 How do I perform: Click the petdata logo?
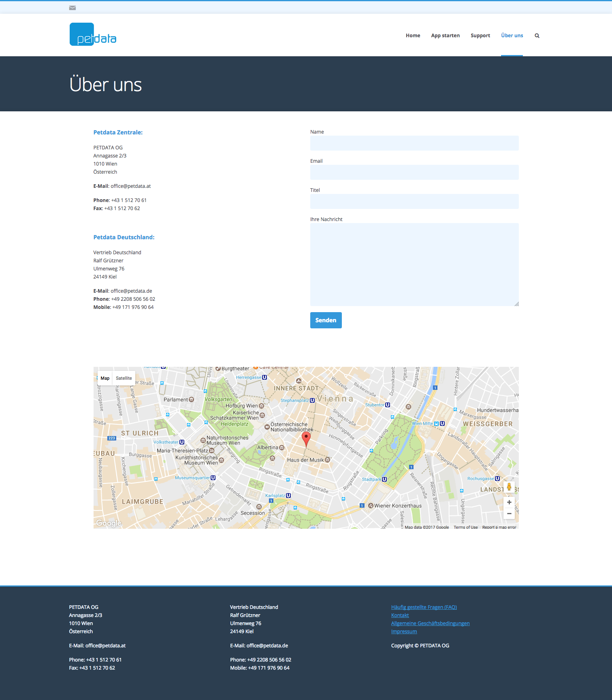(93, 35)
